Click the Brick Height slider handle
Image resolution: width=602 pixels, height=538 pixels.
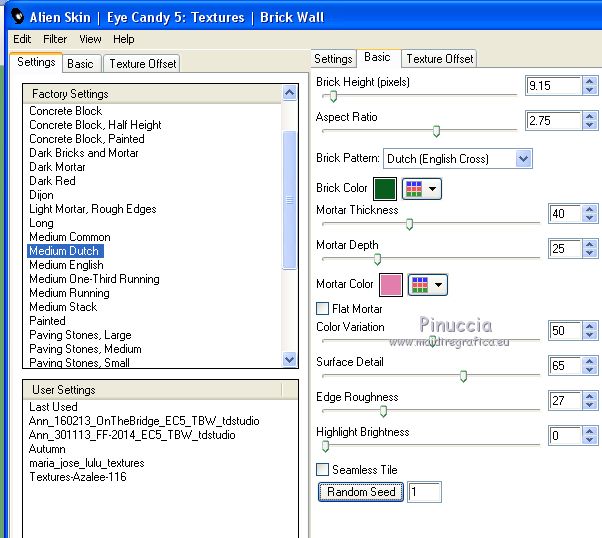tap(333, 96)
